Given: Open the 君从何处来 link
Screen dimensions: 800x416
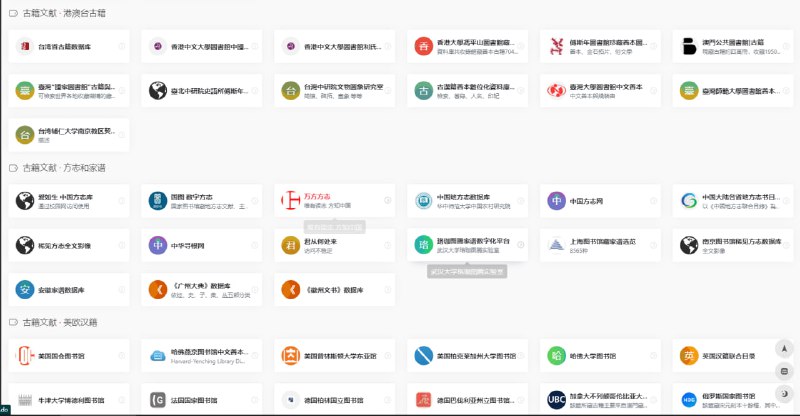Looking at the screenshot, I should [x=320, y=241].
